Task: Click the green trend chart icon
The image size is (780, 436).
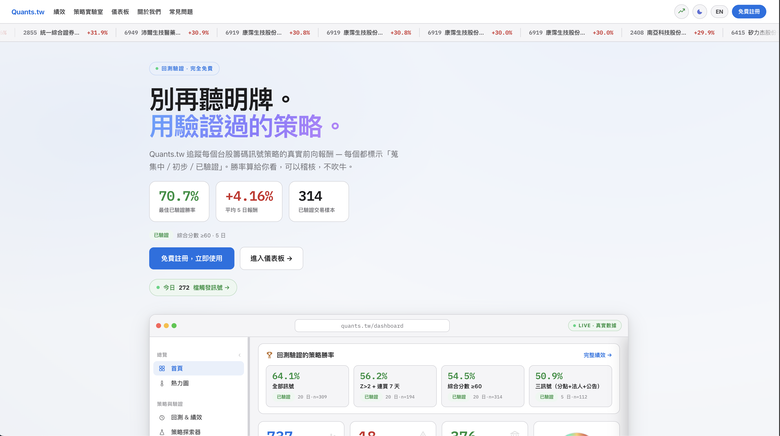Action: click(x=682, y=11)
